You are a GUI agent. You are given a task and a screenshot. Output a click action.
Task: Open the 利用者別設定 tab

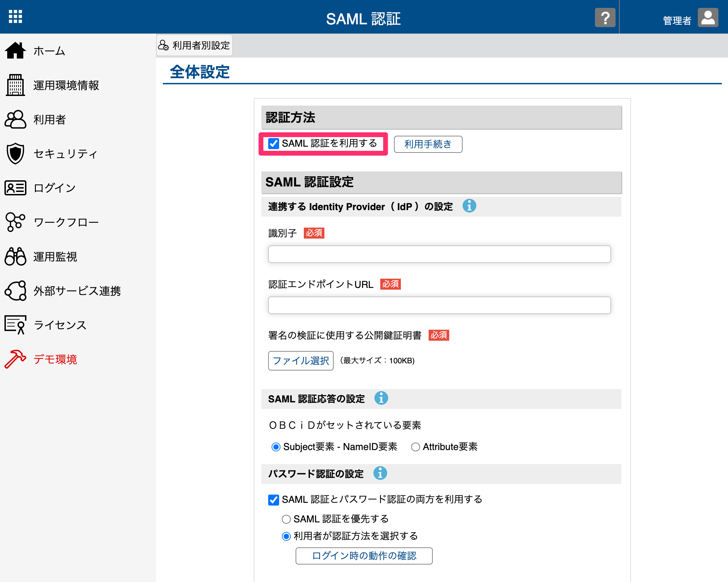(x=194, y=45)
